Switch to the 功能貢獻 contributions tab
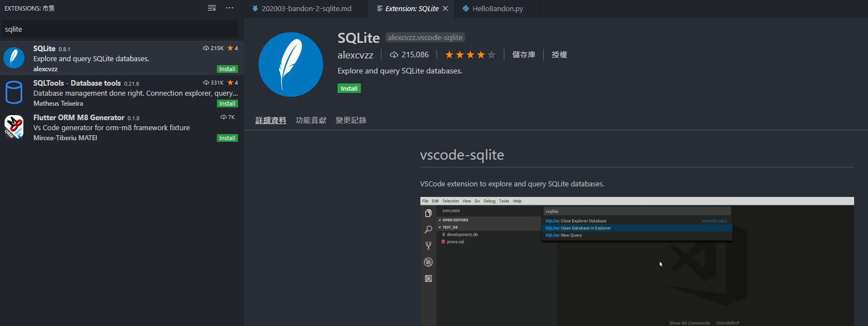 click(311, 120)
